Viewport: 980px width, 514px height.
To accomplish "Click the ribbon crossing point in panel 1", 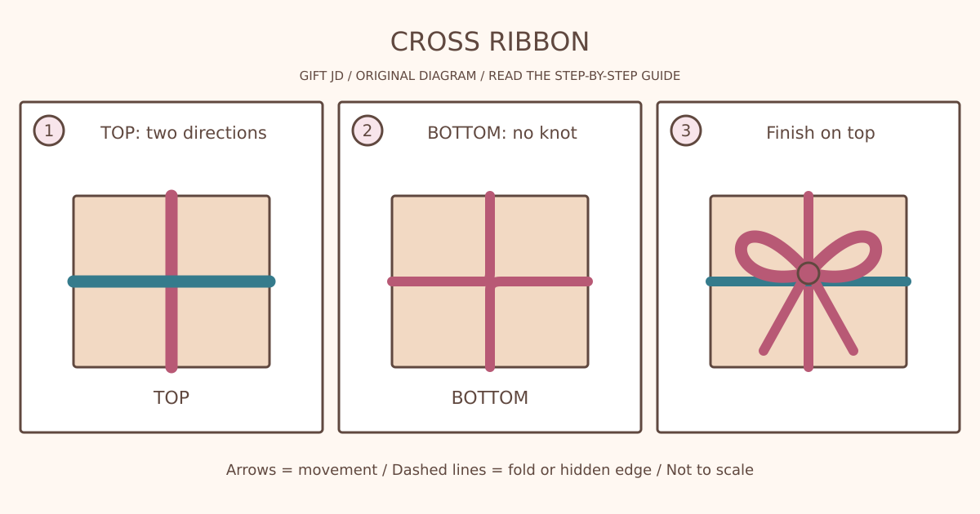I will click(171, 281).
